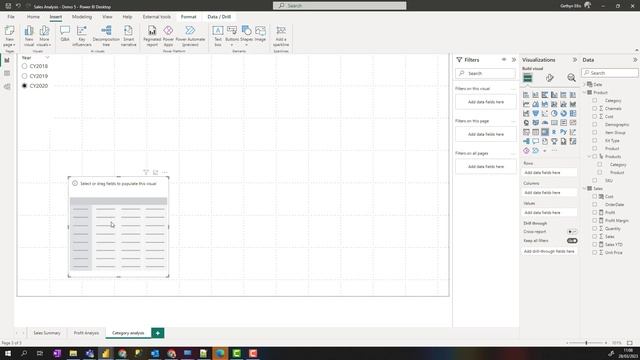Insert a Paginated report visual
640x360 pixels.
(x=152, y=36)
